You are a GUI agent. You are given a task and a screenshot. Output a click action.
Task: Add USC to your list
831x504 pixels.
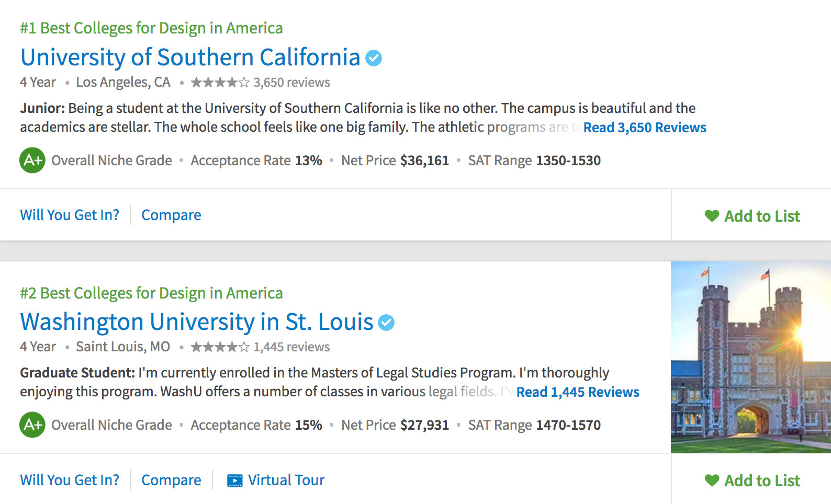tap(762, 216)
